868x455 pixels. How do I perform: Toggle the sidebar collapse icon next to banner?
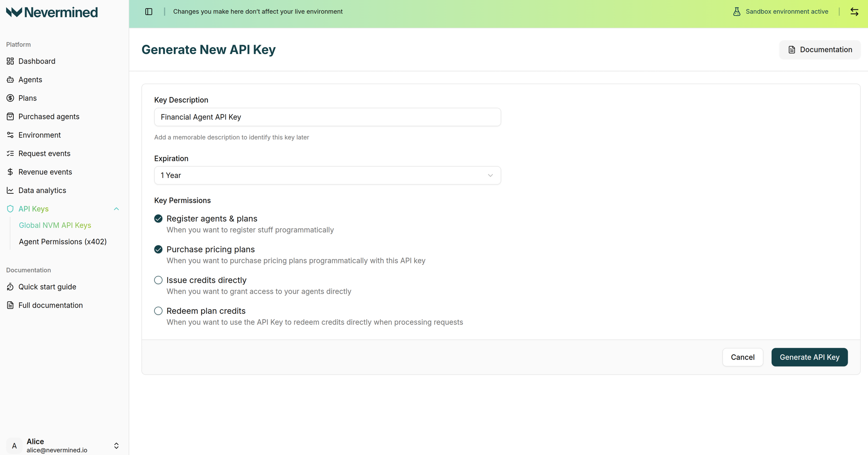point(149,11)
